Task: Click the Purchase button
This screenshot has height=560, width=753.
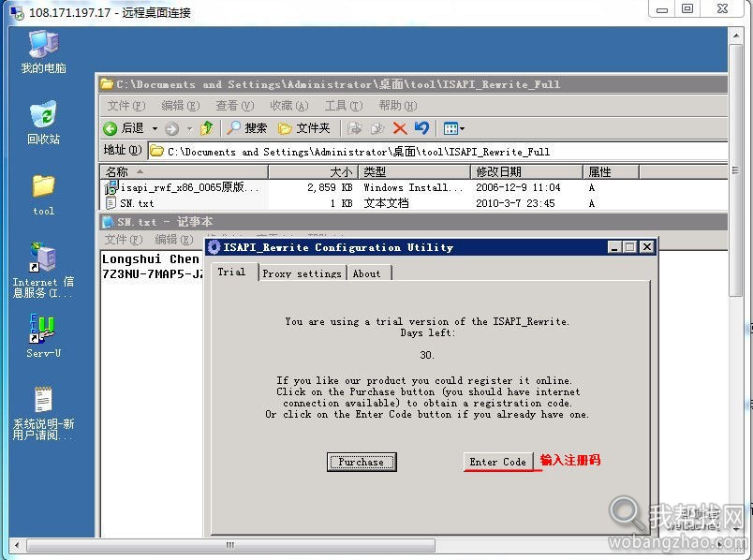Action: pyautogui.click(x=362, y=462)
